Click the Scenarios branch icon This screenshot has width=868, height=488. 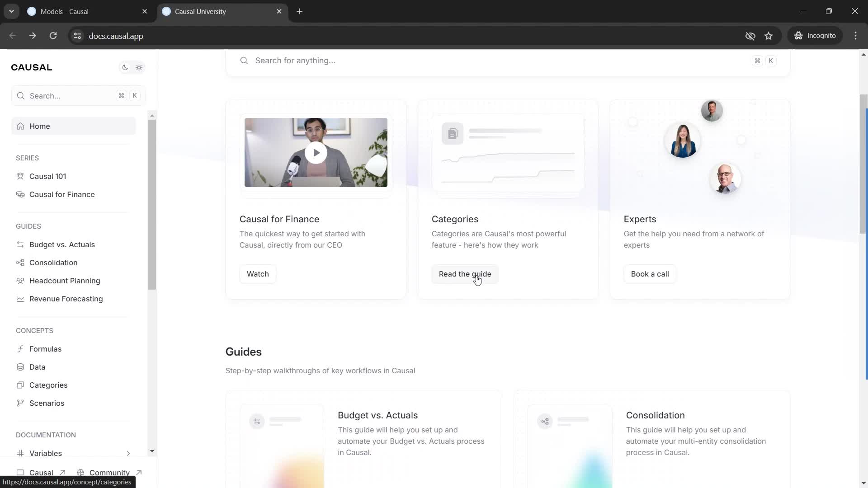20,403
